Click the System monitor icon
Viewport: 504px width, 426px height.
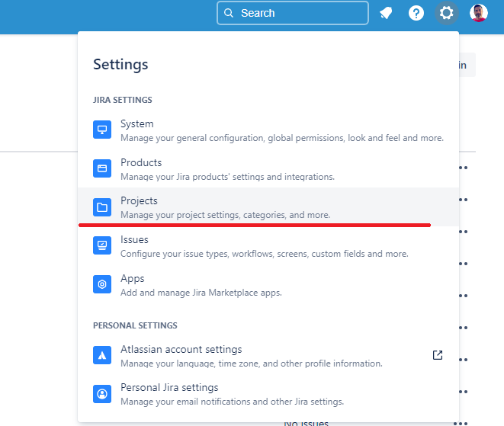pyautogui.click(x=102, y=130)
